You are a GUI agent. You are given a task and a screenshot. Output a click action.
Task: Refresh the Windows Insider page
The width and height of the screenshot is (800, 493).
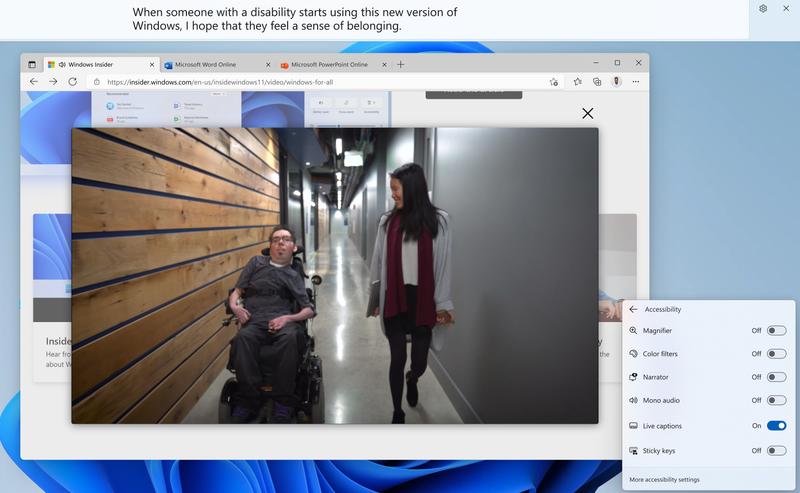(72, 82)
